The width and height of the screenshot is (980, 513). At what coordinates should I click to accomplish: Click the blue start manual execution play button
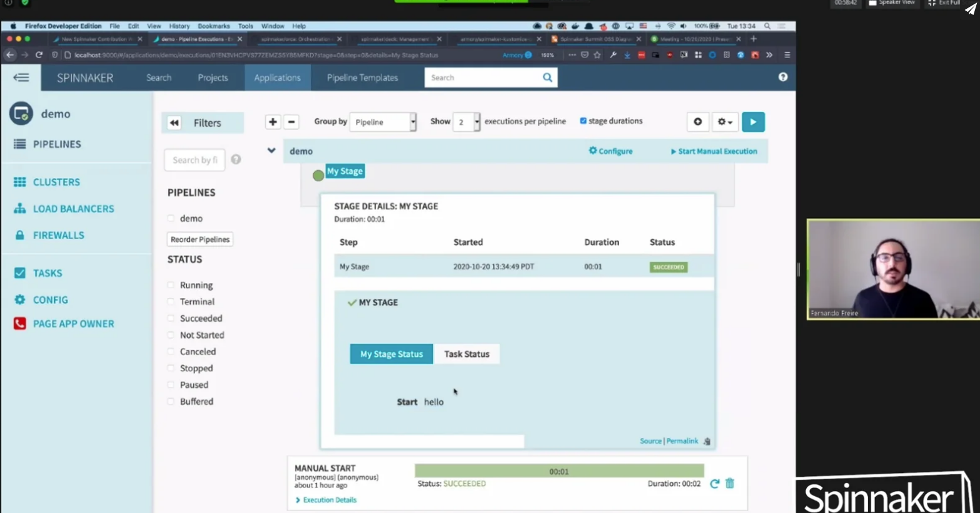(753, 122)
